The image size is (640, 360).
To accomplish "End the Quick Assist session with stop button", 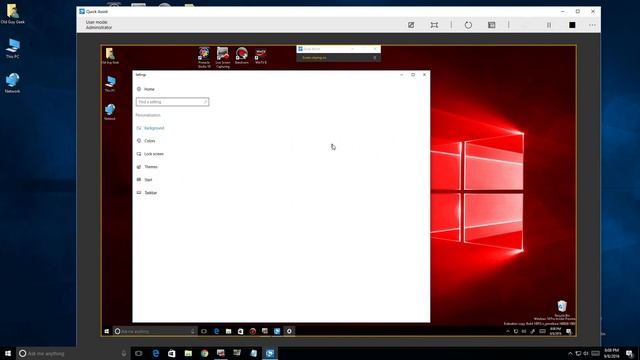I will [572, 25].
